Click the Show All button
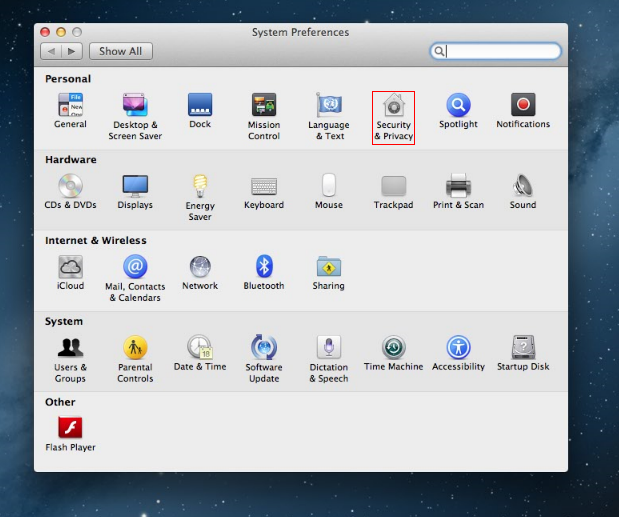The image size is (619, 517). [x=120, y=51]
